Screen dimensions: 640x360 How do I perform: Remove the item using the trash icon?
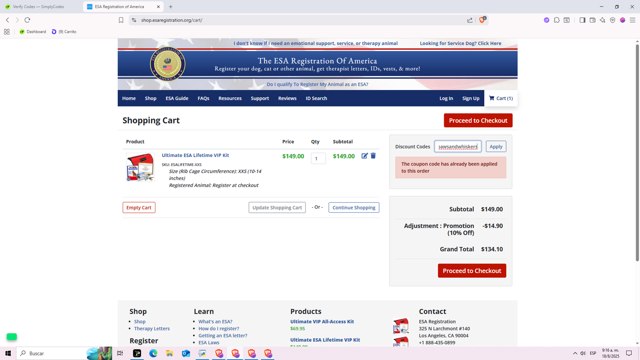coord(373,156)
